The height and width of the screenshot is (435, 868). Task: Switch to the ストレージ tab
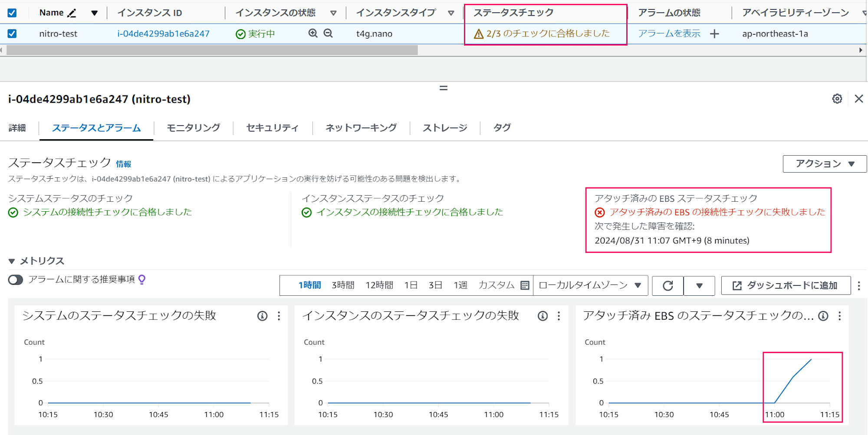coord(445,128)
